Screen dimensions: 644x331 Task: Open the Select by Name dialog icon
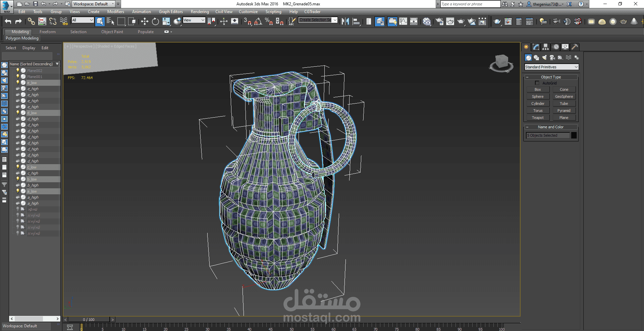[x=110, y=21]
